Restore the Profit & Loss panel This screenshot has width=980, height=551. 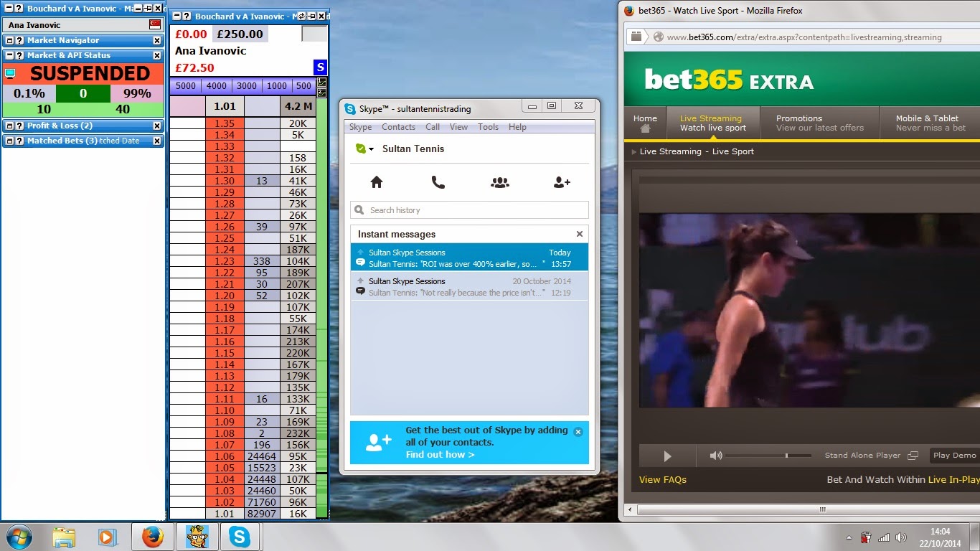click(9, 126)
